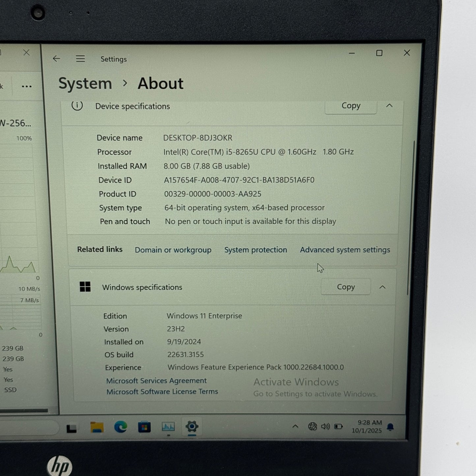This screenshot has width=476, height=476.
Task: Open Advanced system settings link
Action: click(x=345, y=250)
